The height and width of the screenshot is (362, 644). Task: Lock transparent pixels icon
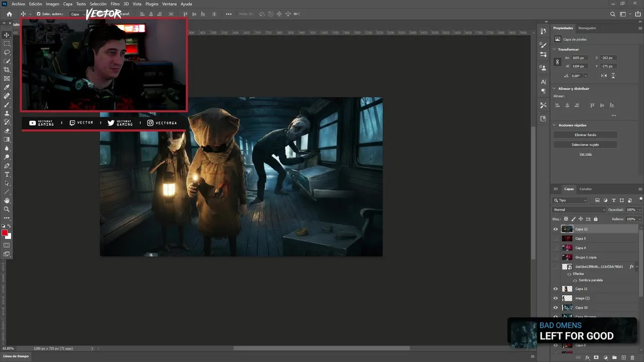pos(566,219)
